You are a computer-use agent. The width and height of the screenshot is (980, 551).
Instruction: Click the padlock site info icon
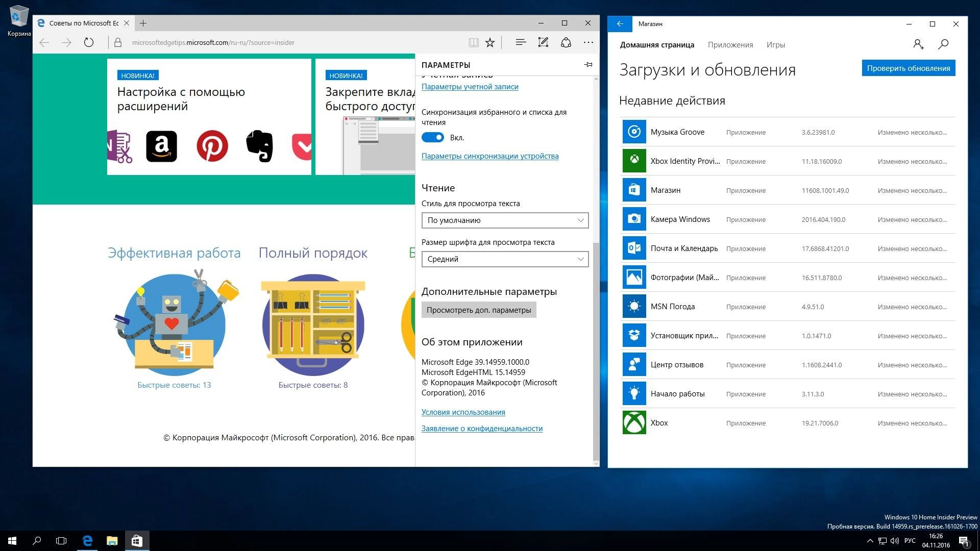coord(118,43)
